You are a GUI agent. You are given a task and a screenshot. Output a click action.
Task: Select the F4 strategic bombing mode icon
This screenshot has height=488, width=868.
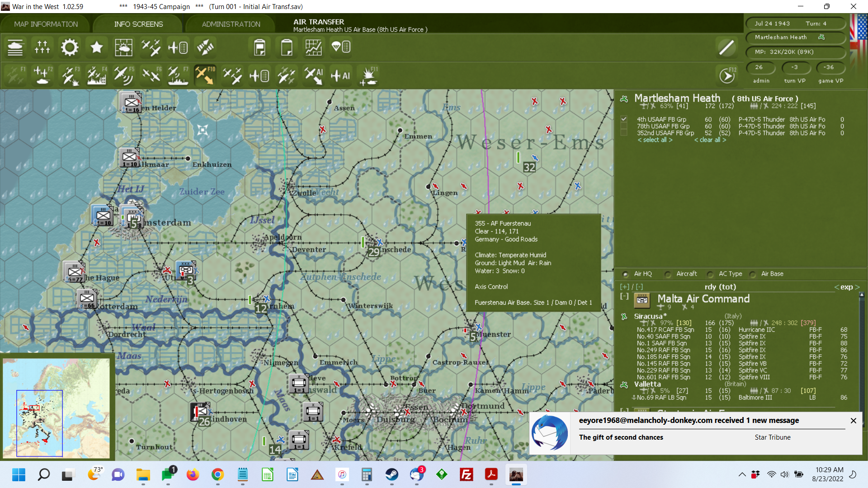click(97, 75)
